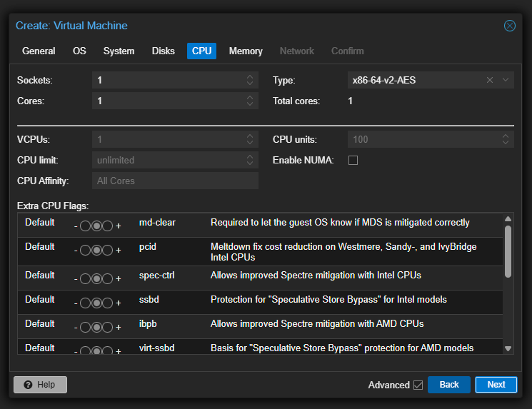Image resolution: width=532 pixels, height=409 pixels.
Task: Switch to the Memory tab
Action: click(246, 51)
